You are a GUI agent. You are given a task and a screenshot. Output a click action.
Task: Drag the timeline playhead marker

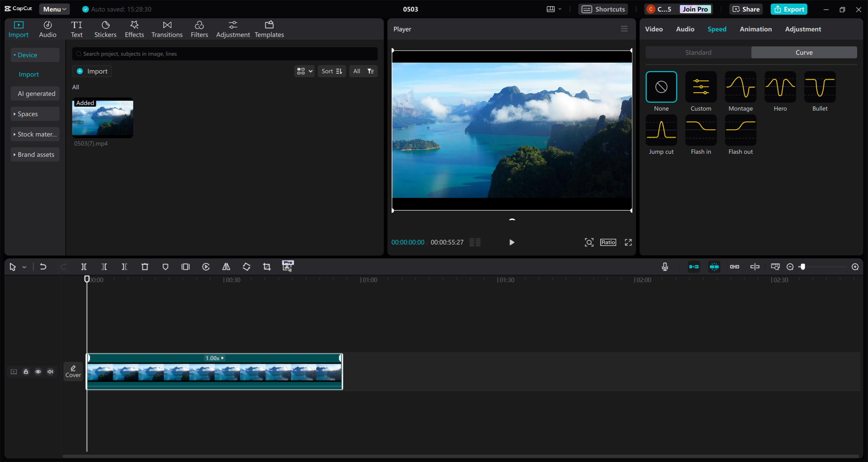87,279
